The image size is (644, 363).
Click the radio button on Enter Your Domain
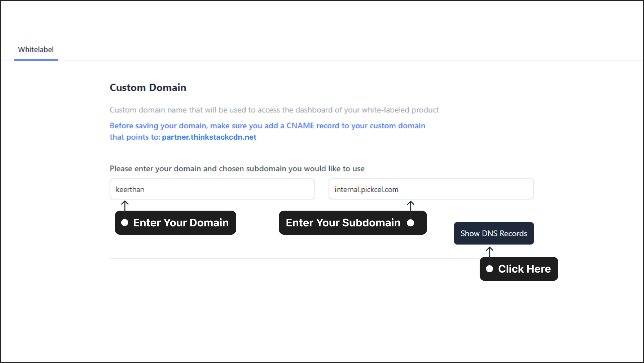(x=125, y=223)
